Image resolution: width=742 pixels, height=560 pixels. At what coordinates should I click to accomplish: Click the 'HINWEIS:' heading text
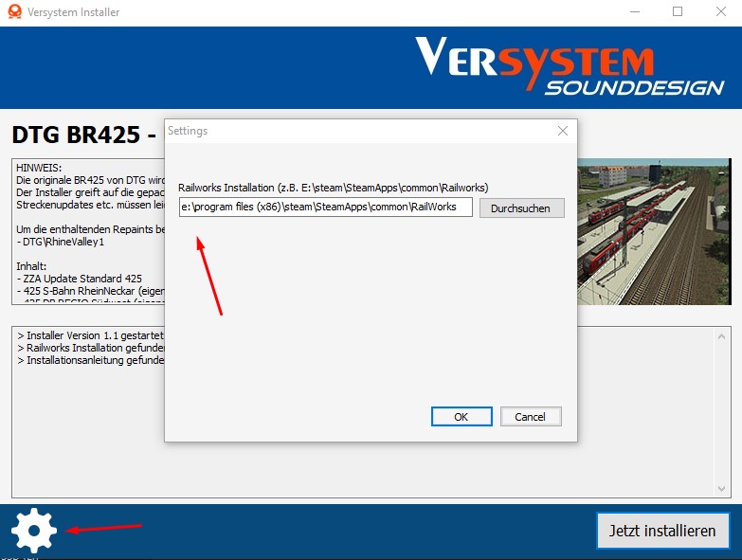coord(39,168)
